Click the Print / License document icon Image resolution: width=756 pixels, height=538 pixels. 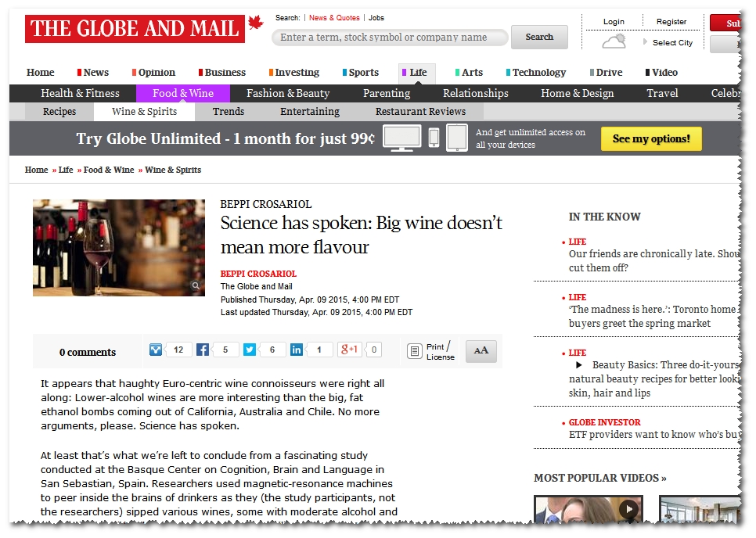tap(414, 351)
